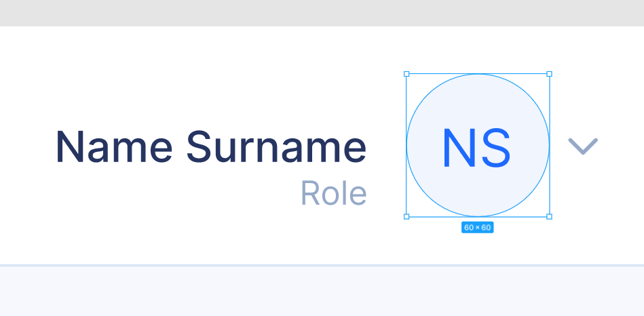Screen dimensions: 644x316
Task: Select the letter S inside the avatar
Action: [x=496, y=148]
